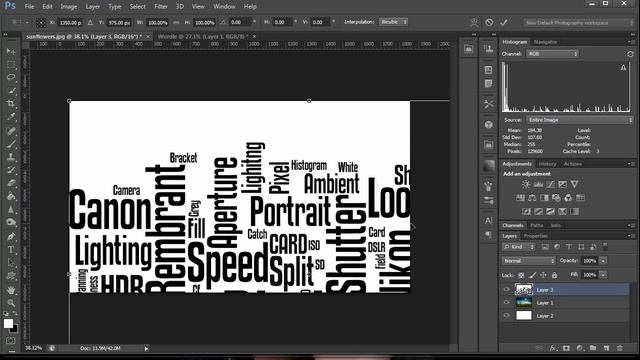The height and width of the screenshot is (360, 640).
Task: Toggle lock position
Action: click(543, 275)
